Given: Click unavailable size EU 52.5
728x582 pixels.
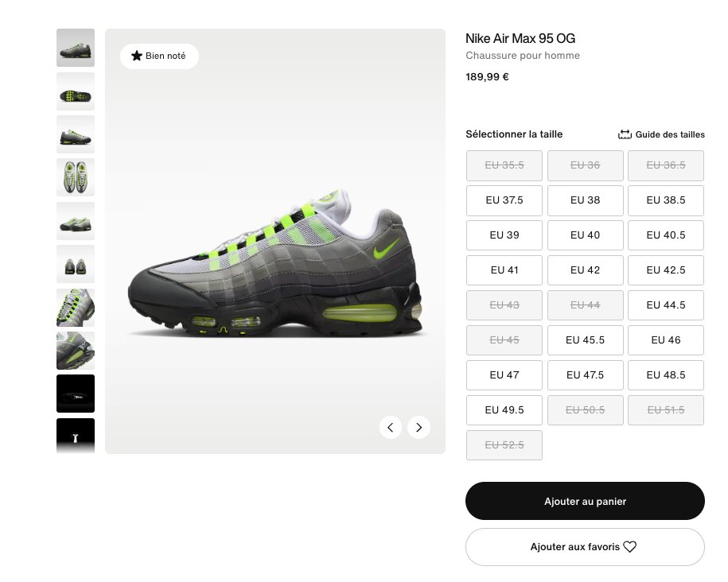Looking at the screenshot, I should (504, 445).
